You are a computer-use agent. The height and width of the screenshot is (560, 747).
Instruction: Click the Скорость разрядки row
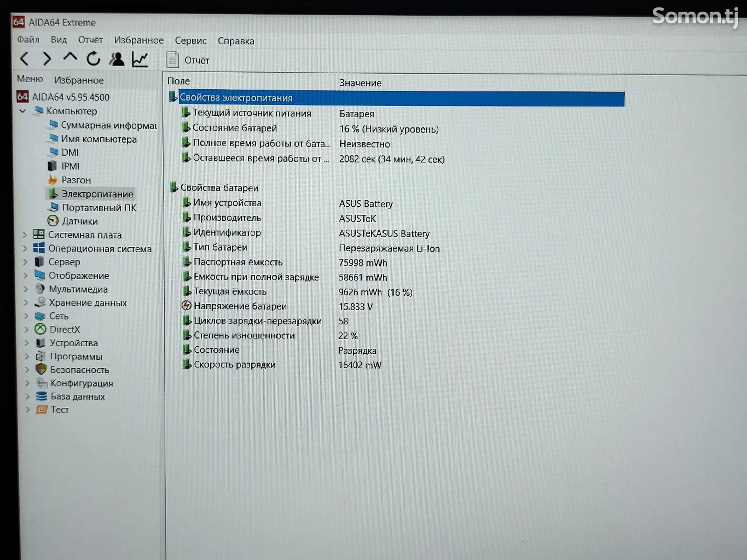tap(234, 364)
